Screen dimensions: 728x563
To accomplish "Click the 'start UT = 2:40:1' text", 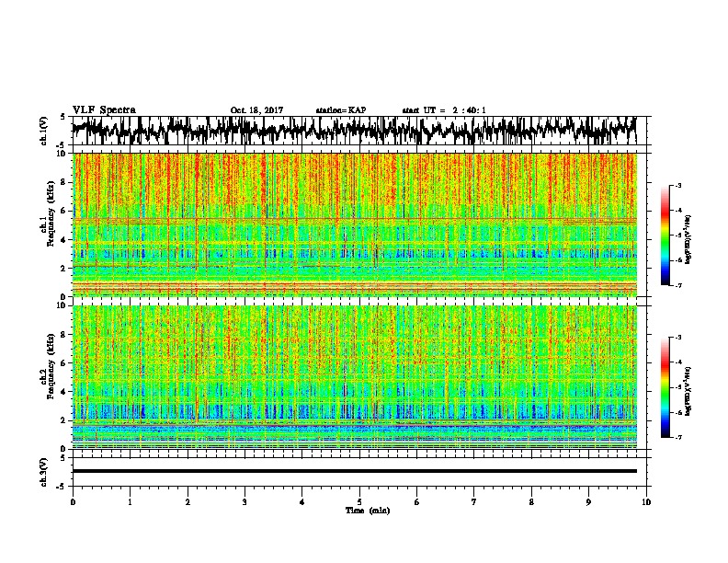I will [x=444, y=110].
